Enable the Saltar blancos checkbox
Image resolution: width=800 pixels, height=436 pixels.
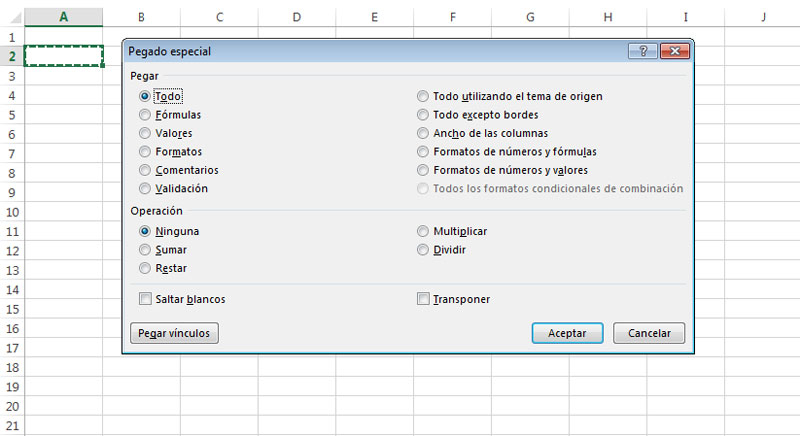pos(145,298)
